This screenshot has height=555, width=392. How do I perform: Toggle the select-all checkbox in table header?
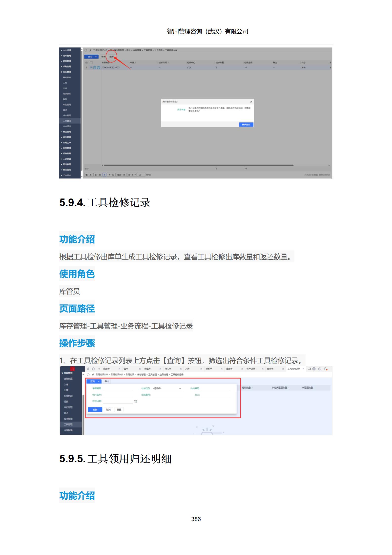[x=91, y=63]
